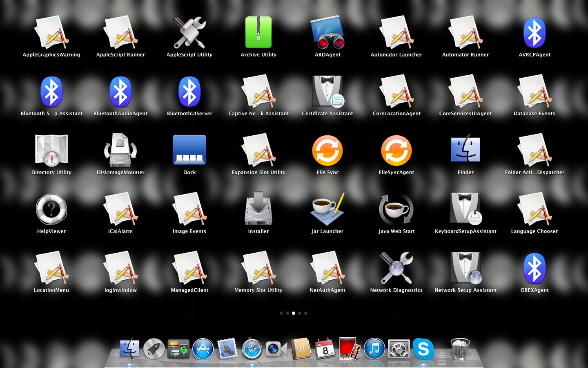The width and height of the screenshot is (588, 368).
Task: Open iTunes from the Dock
Action: [x=374, y=349]
